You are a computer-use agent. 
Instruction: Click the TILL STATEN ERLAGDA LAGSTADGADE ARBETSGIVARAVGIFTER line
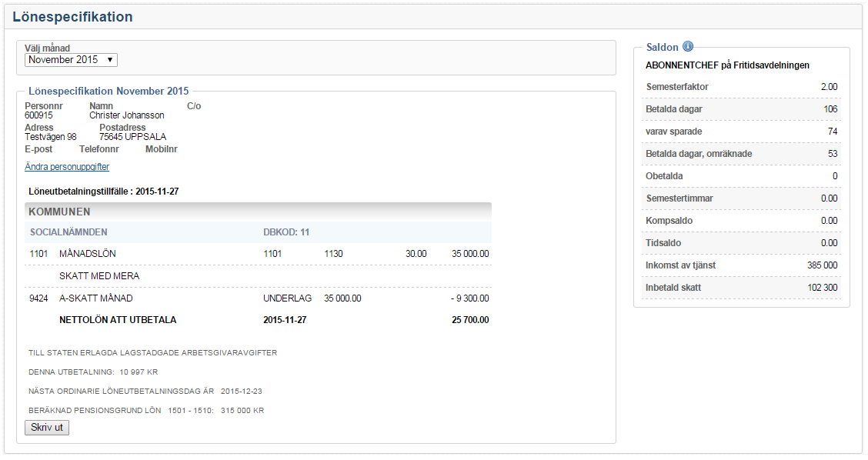[153, 352]
